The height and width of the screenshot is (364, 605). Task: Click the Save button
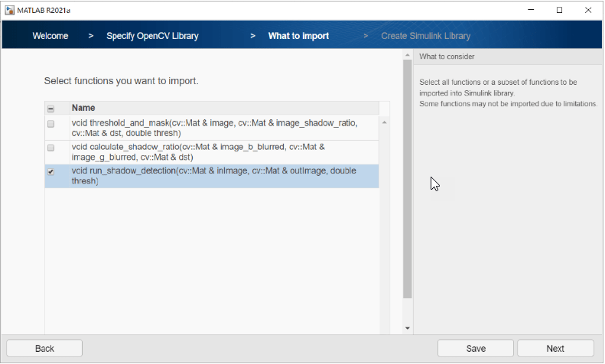476,349
